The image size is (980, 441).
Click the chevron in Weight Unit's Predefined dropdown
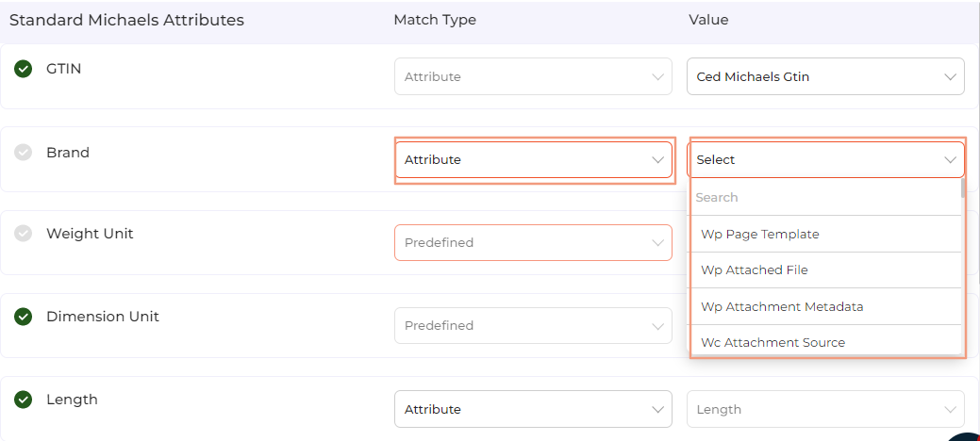(657, 243)
